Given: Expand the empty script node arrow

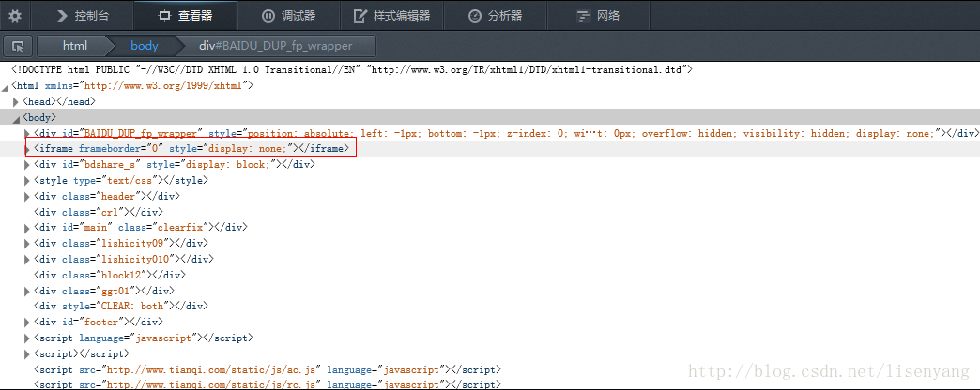Looking at the screenshot, I should pos(27,353).
